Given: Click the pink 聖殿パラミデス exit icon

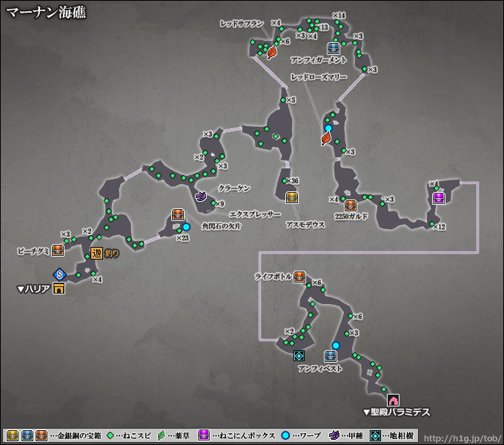Looking at the screenshot, I should (393, 400).
